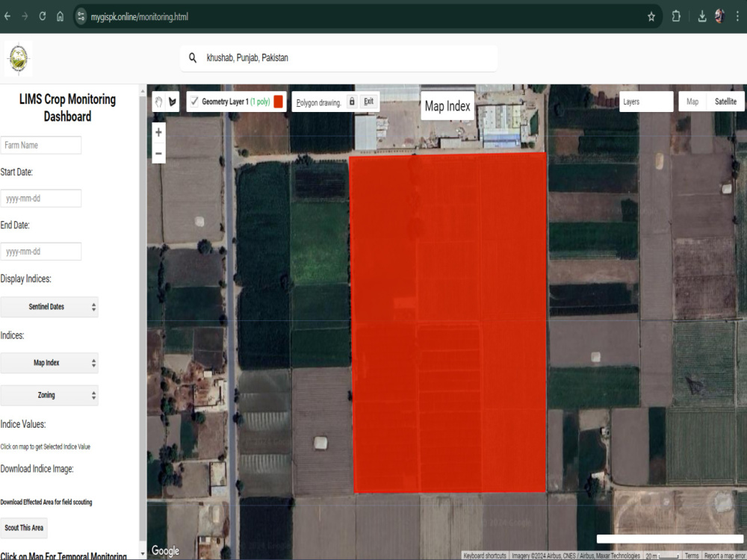Click the Geometry Layer 1 label
747x560 pixels.
(225, 102)
